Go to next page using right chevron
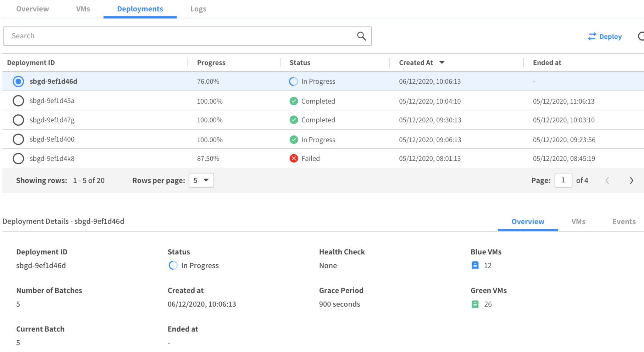644x352 pixels. pyautogui.click(x=631, y=180)
